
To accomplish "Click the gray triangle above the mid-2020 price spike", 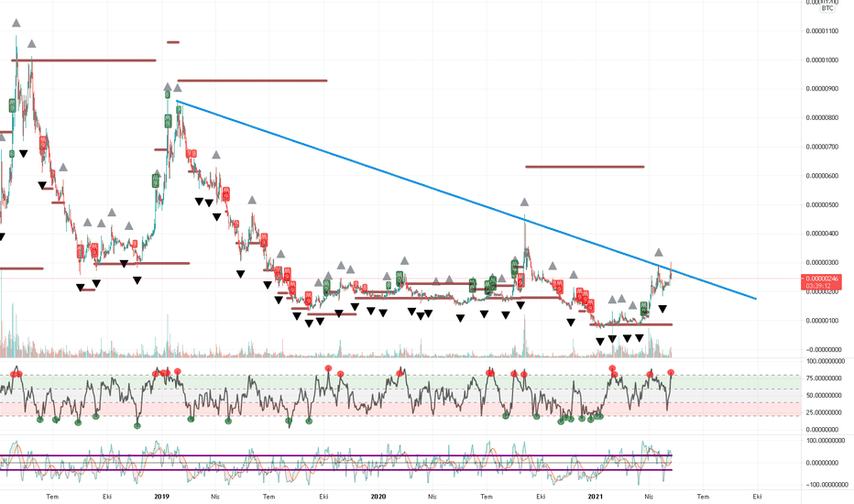I will (524, 203).
